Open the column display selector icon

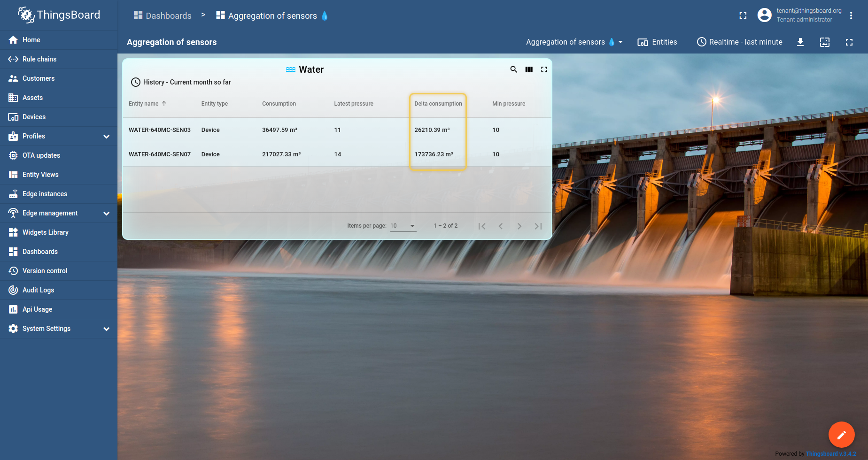pyautogui.click(x=529, y=69)
